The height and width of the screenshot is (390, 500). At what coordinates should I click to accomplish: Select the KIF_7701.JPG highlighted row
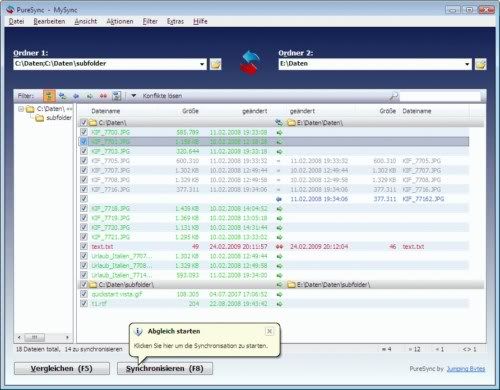click(x=274, y=142)
